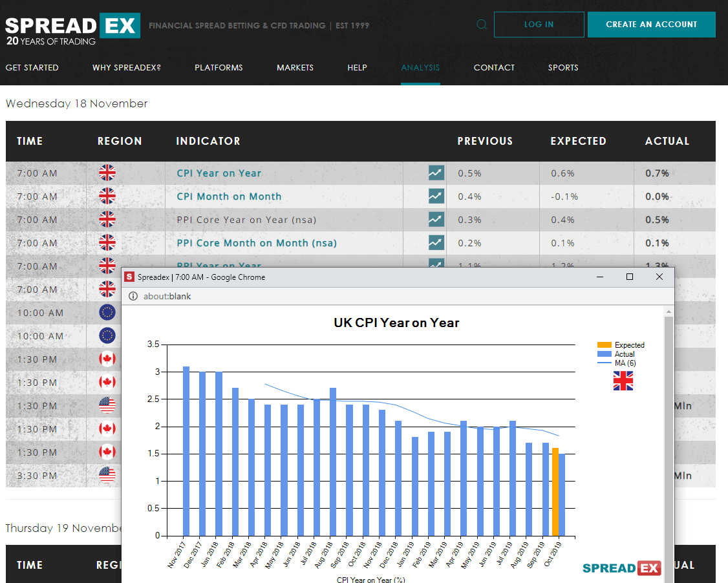Click orange Oct 2019 expected bar
Image resolution: width=728 pixels, height=583 pixels.
coord(555,492)
